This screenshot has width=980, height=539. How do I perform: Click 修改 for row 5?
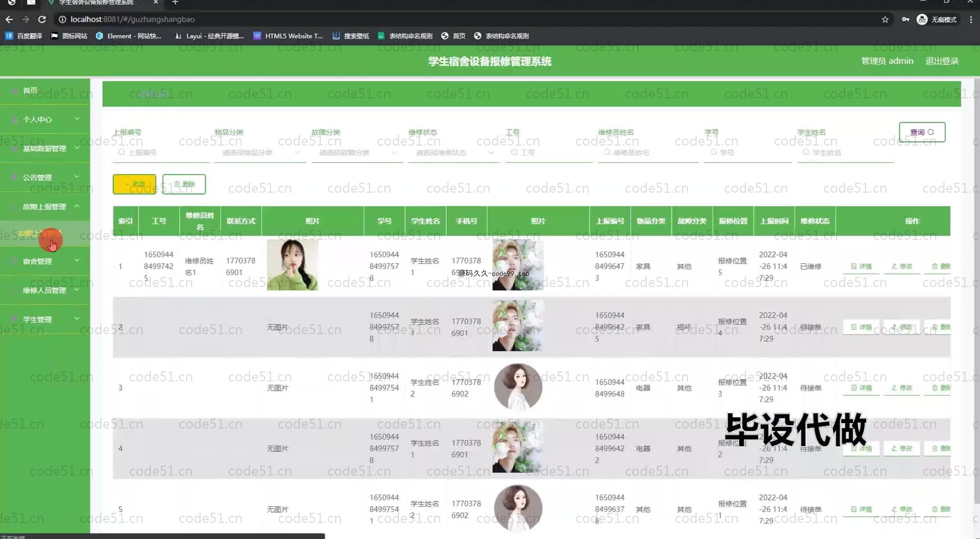tap(902, 509)
